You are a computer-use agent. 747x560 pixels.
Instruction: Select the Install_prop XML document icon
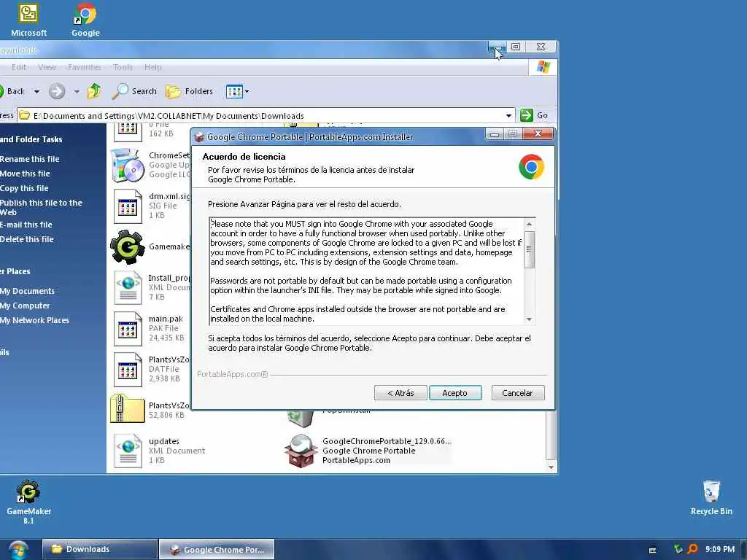tap(128, 287)
